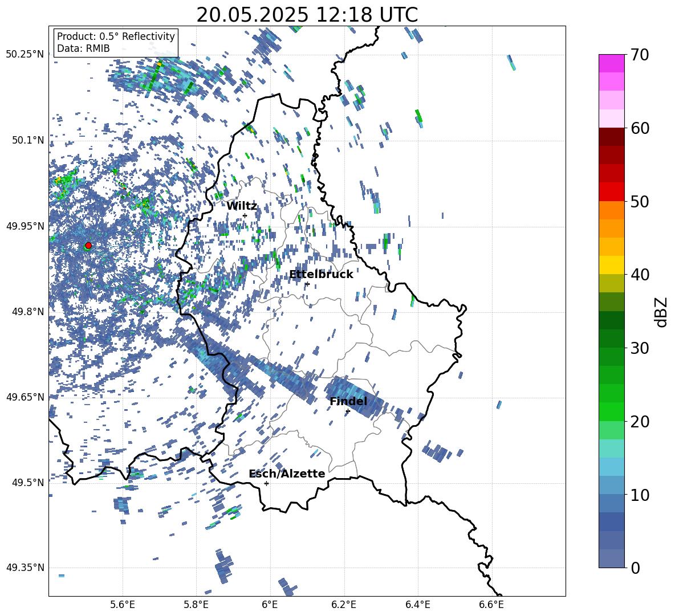
Task: Click the 50.25°N latitude tick label
Action: [x=25, y=55]
